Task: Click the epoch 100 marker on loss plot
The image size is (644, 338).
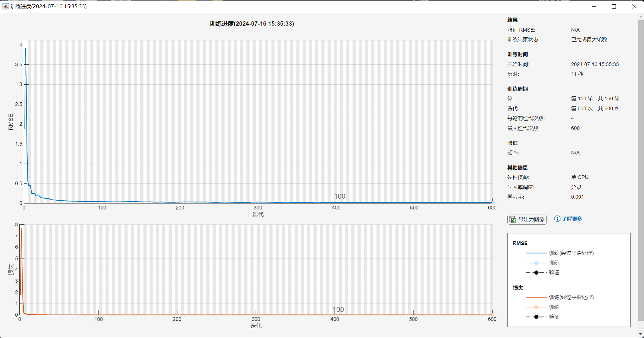Action: tap(338, 310)
